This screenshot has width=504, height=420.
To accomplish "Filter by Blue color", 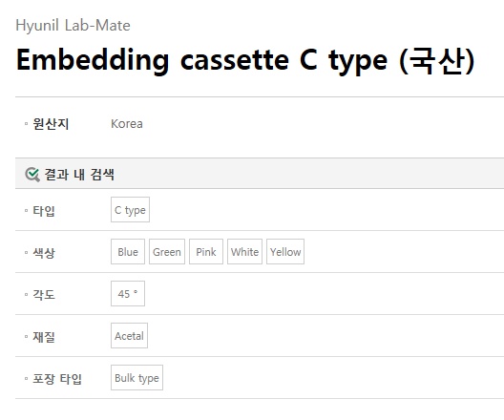I will 128,252.
